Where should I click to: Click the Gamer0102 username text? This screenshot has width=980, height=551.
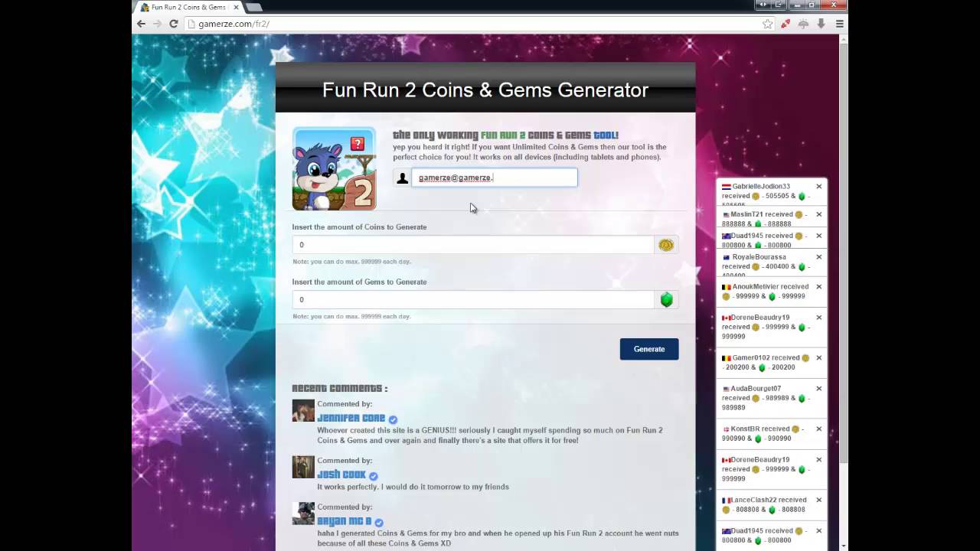(x=751, y=358)
